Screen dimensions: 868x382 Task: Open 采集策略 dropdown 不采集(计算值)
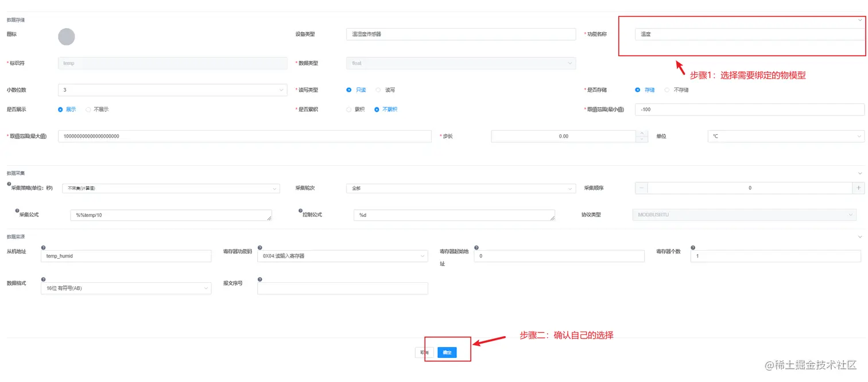point(171,188)
